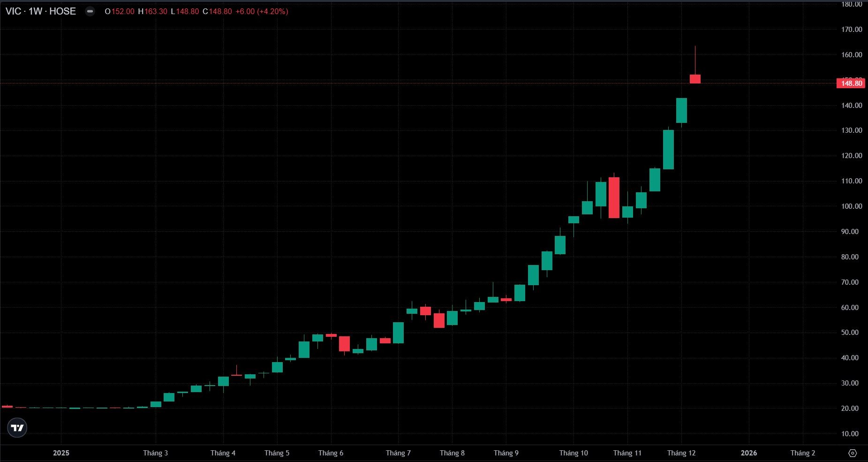Click the 170.00 price scale label

click(x=852, y=29)
